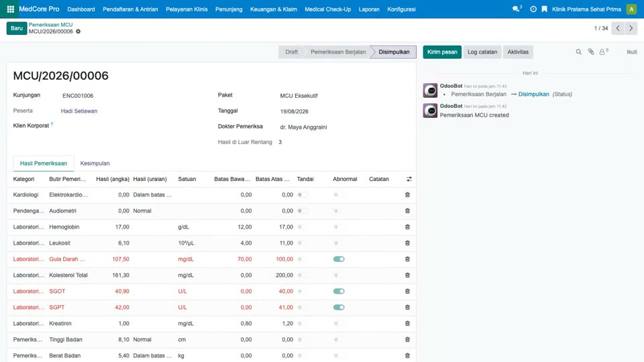Viewport: 644px width, 362px height.
Task: Click Kirim pesan button
Action: (442, 52)
